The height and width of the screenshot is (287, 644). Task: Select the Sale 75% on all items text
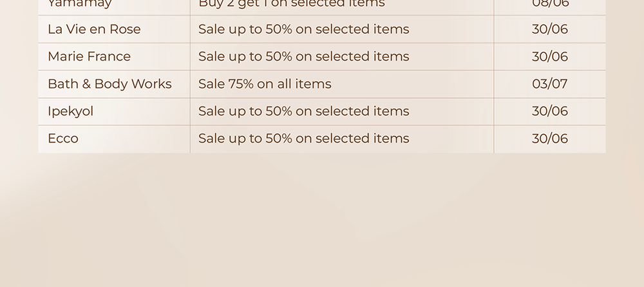(x=265, y=84)
